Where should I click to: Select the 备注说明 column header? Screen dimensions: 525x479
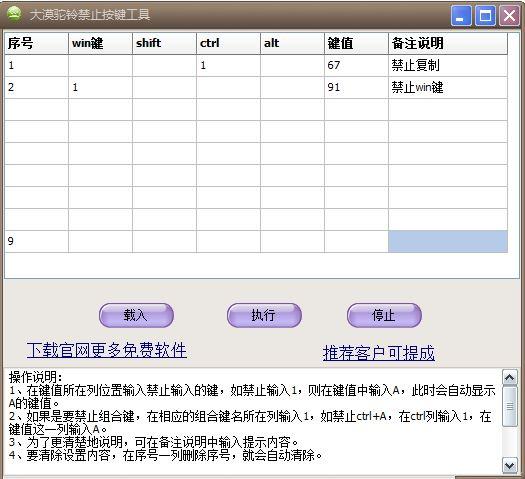tap(448, 43)
